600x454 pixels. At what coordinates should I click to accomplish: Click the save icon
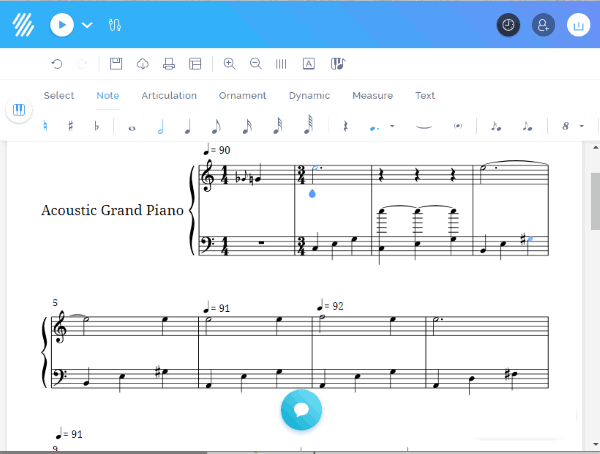pos(116,64)
